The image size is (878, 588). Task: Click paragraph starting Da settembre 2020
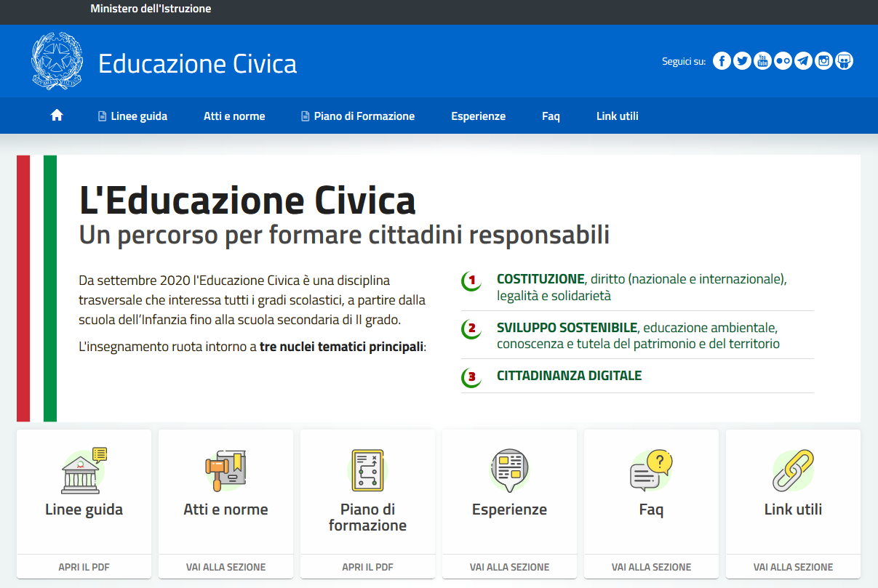pyautogui.click(x=252, y=299)
